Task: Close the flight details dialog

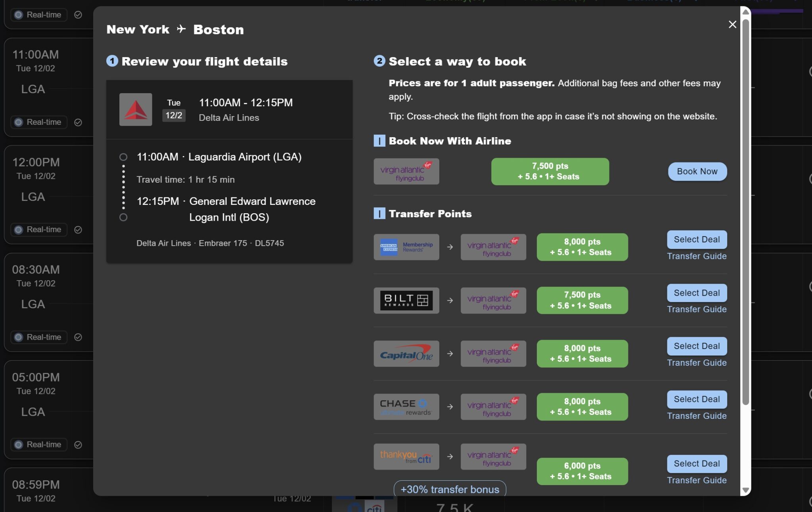Action: (x=732, y=25)
